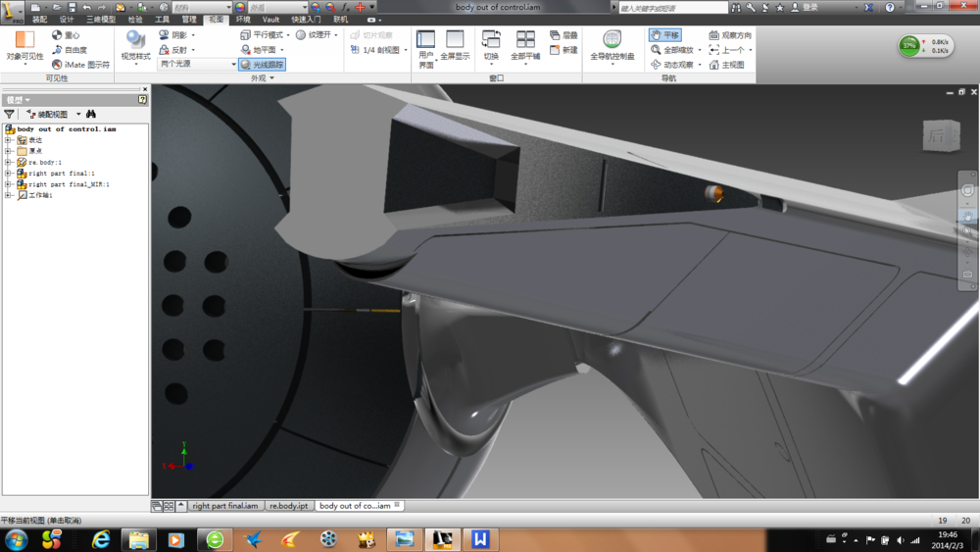This screenshot has width=980, height=552.
Task: Toggle 光线跟踪 ray tracing
Action: pyautogui.click(x=262, y=65)
